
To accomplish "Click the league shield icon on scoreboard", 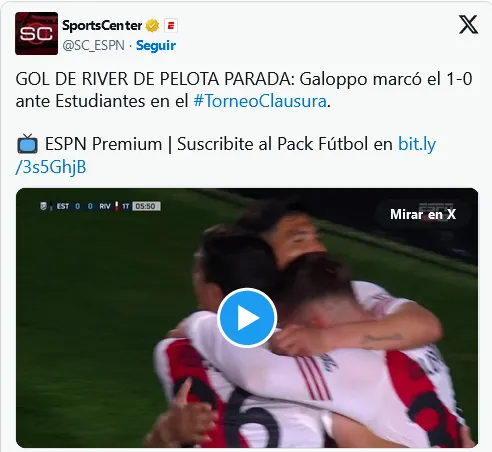I will coord(43,206).
